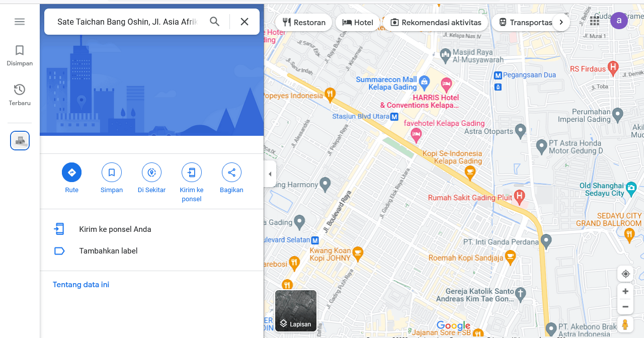Collapse the side panel arrow
The height and width of the screenshot is (338, 644).
(x=270, y=174)
